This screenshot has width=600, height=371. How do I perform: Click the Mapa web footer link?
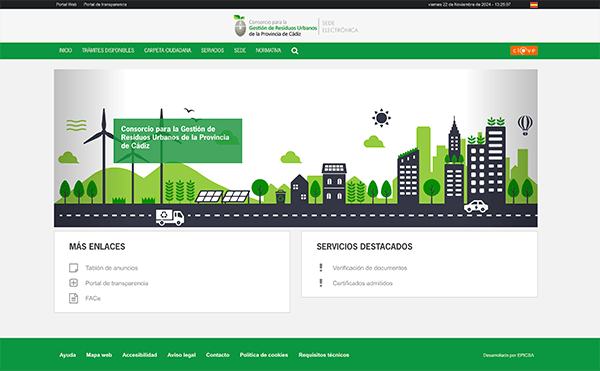point(99,355)
